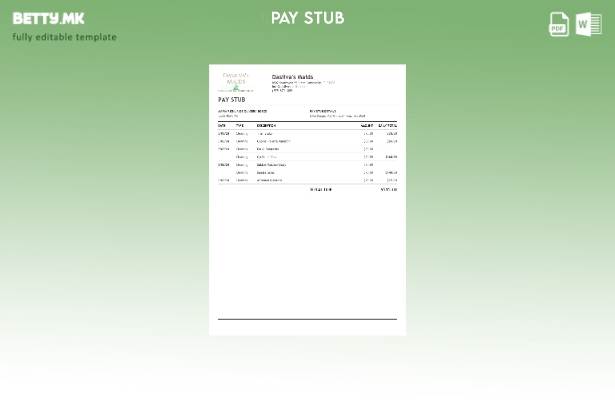The width and height of the screenshot is (615, 400).
Task: Click the DATE column header
Action: point(222,125)
